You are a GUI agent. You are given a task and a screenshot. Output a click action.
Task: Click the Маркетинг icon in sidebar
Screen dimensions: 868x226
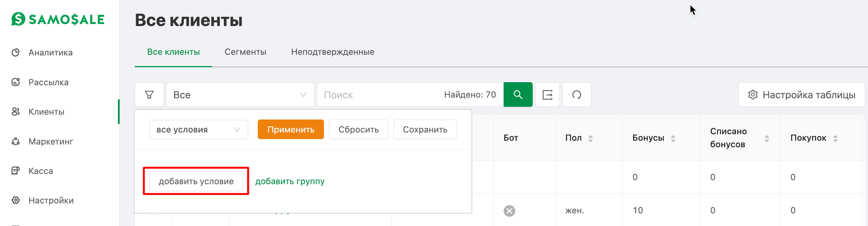[x=16, y=141]
